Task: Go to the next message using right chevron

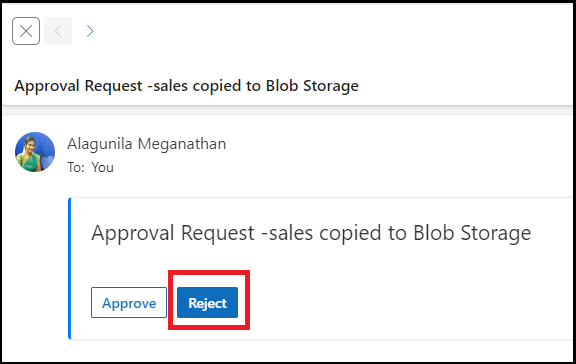Action: point(90,31)
